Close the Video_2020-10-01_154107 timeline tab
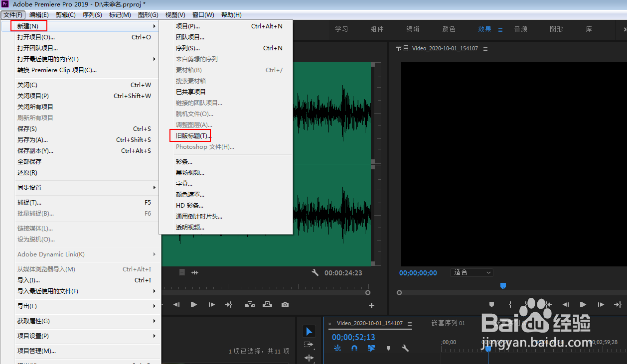Screen dimensions: 627x364 coord(329,324)
